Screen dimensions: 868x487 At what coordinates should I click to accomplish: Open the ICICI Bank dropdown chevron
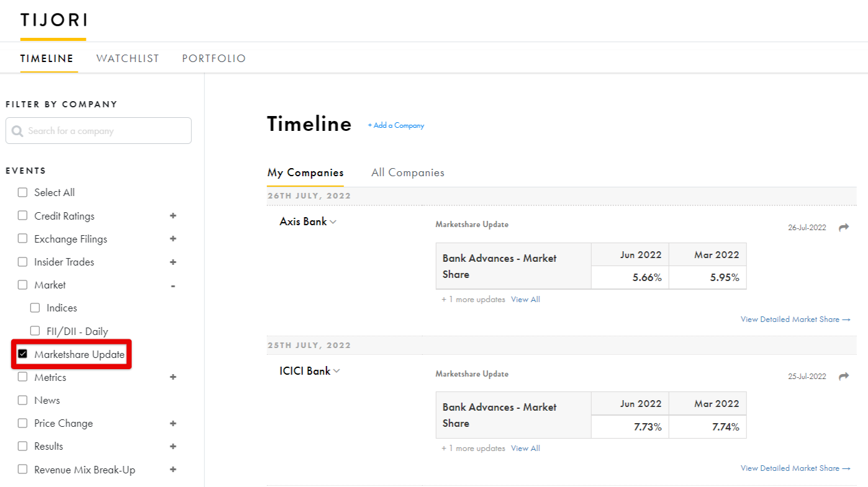pyautogui.click(x=337, y=371)
